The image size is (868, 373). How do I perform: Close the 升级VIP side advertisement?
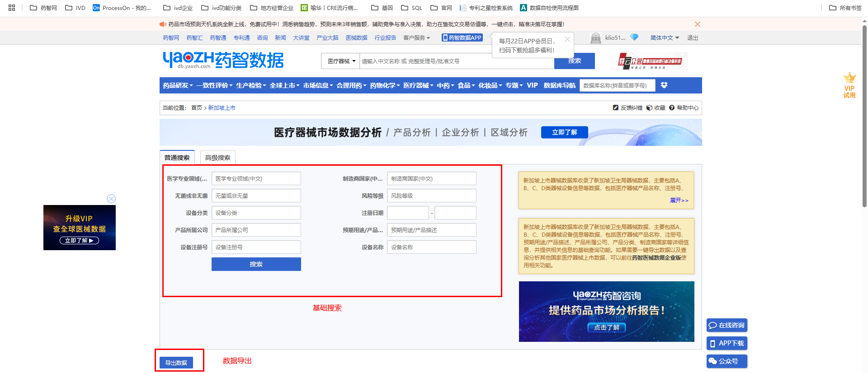(x=111, y=199)
